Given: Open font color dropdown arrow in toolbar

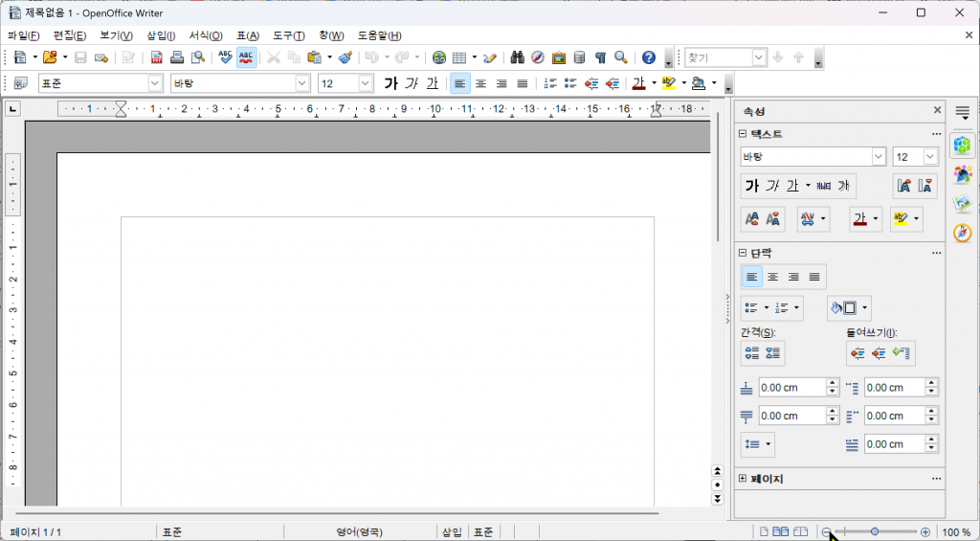Looking at the screenshot, I should pos(654,83).
